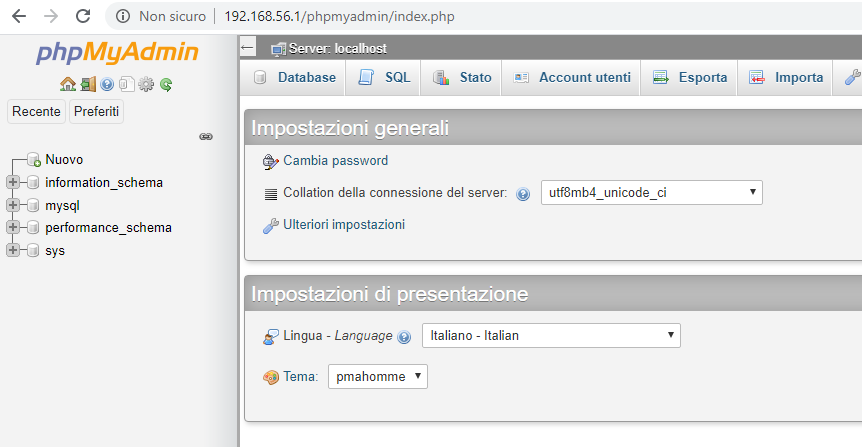The image size is (862, 447).
Task: Click the new database icon beside Nuovo
Action: pyautogui.click(x=34, y=159)
